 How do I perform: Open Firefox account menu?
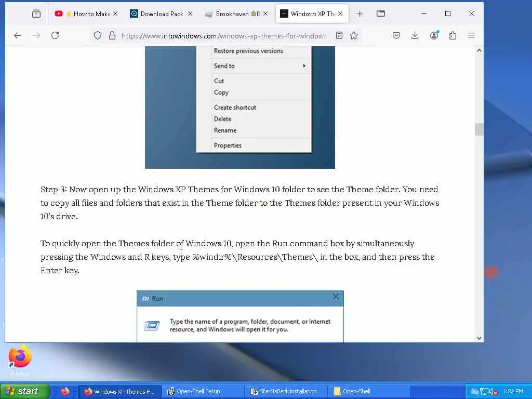coord(434,35)
